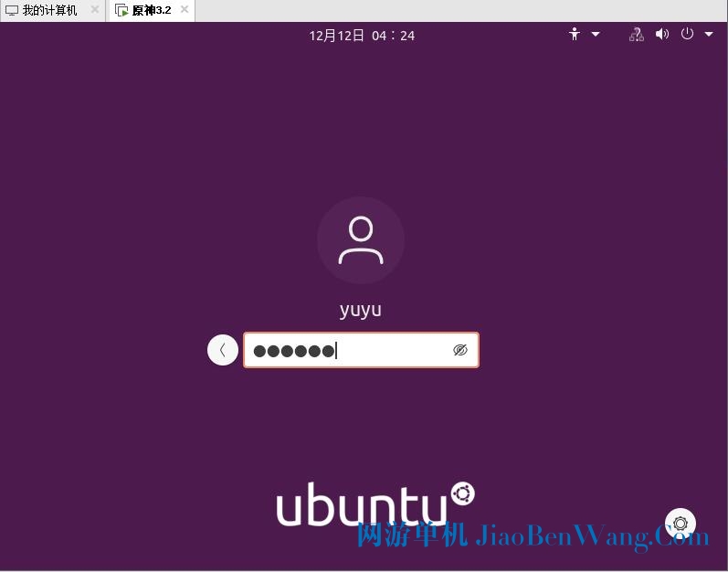728x572 pixels.
Task: Click the accessibility figure icon
Action: (575, 35)
